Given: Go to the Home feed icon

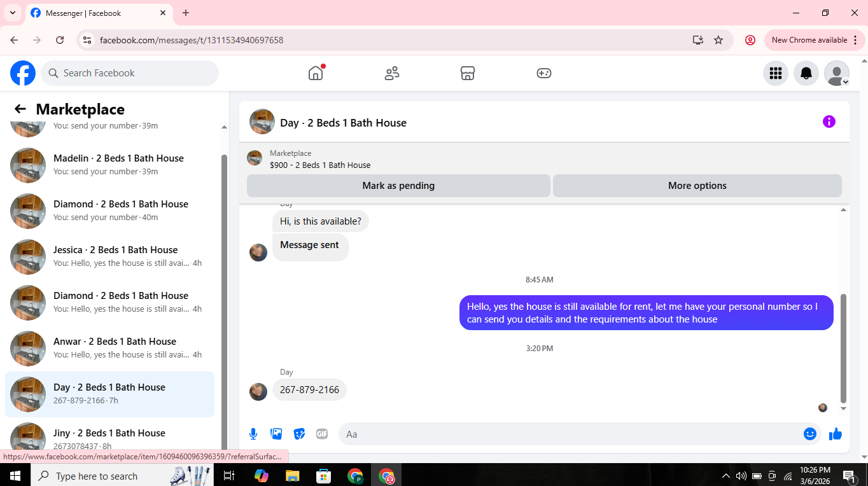Looking at the screenshot, I should [x=316, y=73].
